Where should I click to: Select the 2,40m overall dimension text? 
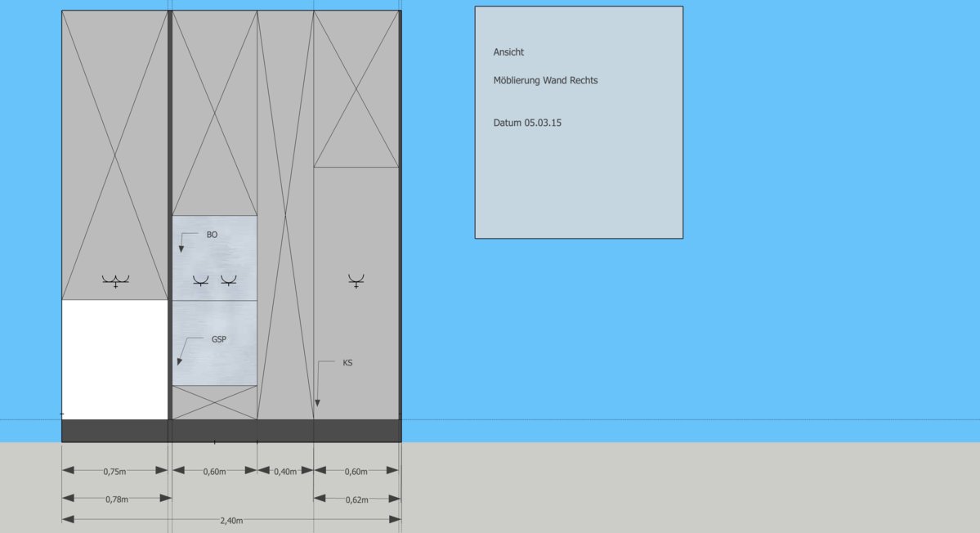[231, 520]
